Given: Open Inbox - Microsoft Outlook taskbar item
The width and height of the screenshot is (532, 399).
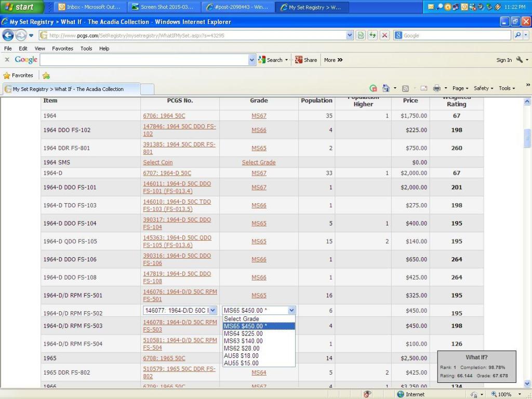Looking at the screenshot, I should pyautogui.click(x=89, y=7).
